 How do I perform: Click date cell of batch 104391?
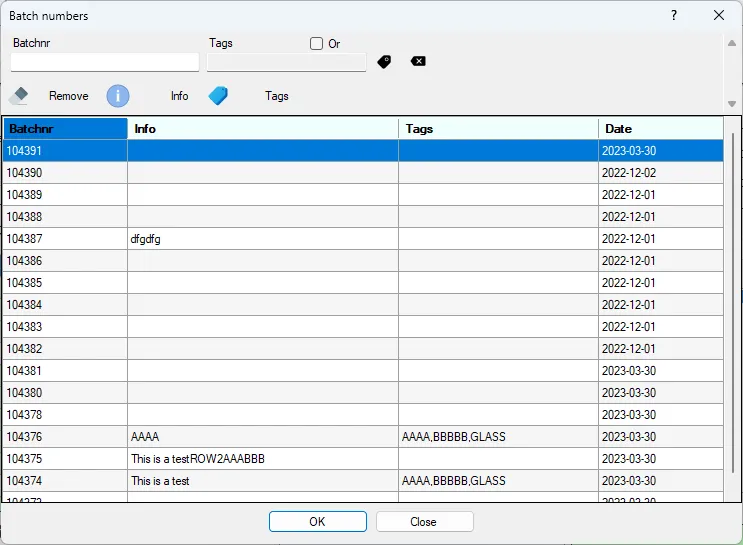coord(661,151)
